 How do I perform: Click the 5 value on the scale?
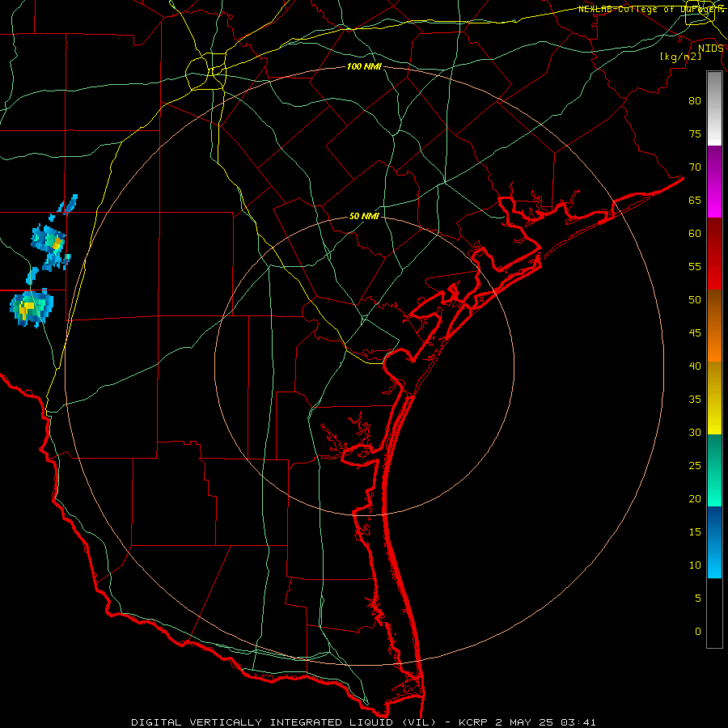pyautogui.click(x=698, y=599)
